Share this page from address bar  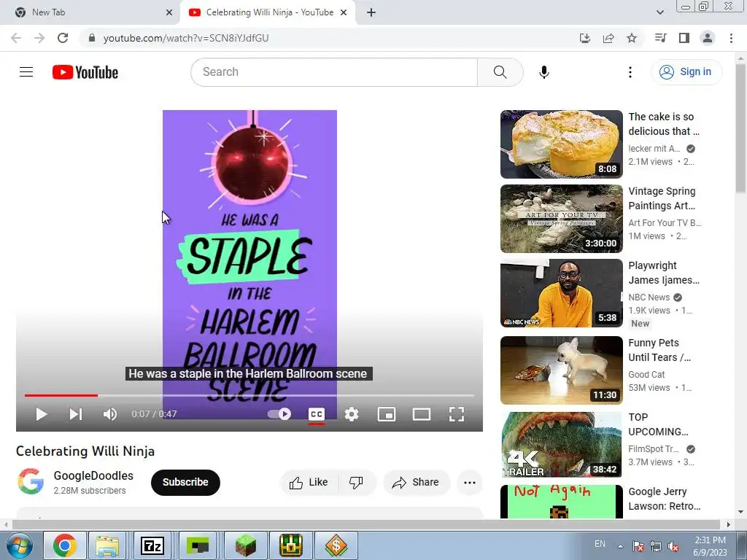608,38
